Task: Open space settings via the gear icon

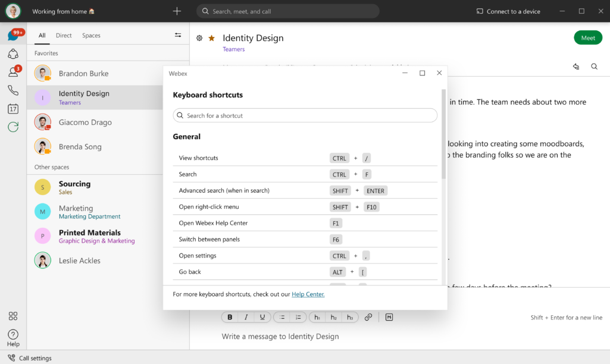Action: coord(199,37)
